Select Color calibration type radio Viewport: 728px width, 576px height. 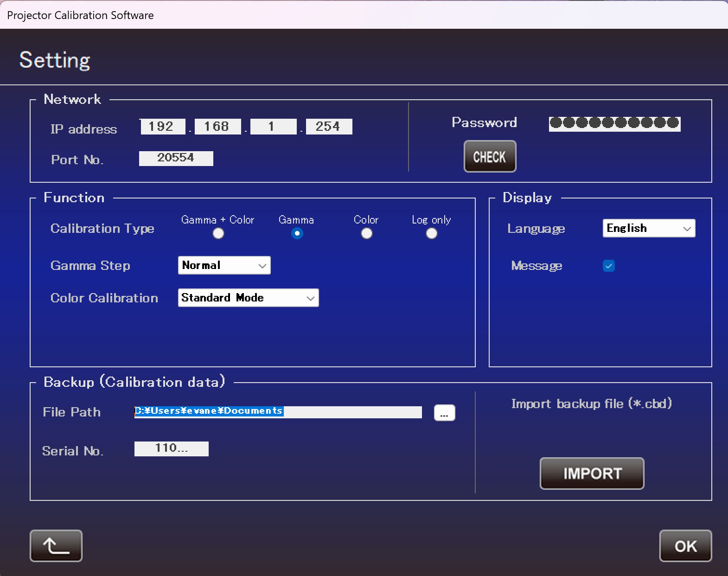pos(367,233)
